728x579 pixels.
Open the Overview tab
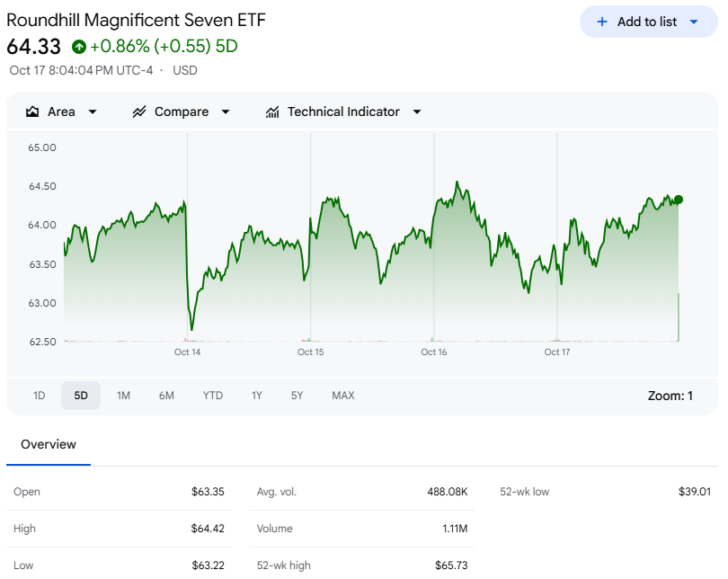point(49,444)
